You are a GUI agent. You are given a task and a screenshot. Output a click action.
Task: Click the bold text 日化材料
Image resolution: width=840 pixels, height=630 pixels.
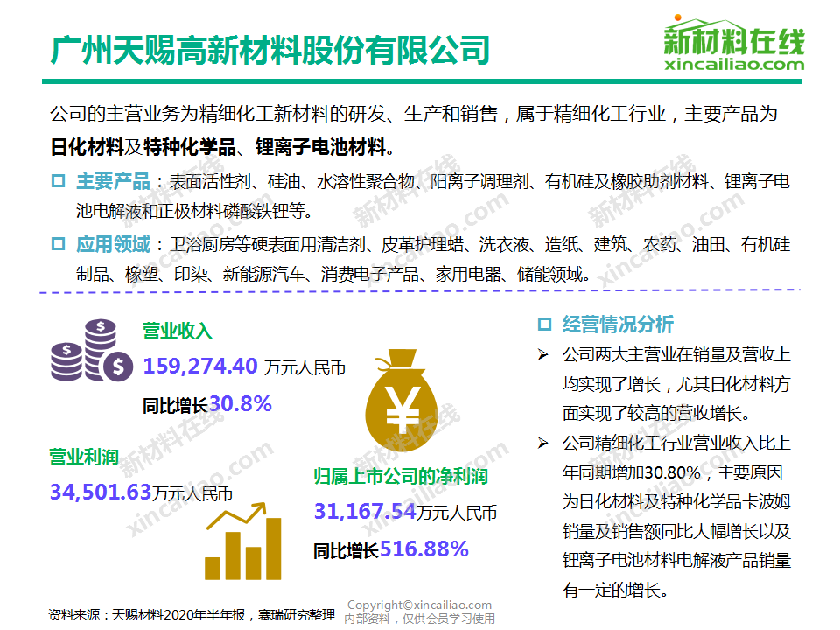[87, 147]
